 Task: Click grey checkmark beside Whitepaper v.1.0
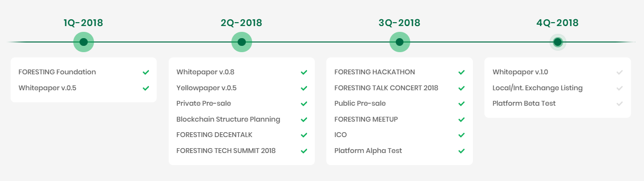pyautogui.click(x=619, y=72)
